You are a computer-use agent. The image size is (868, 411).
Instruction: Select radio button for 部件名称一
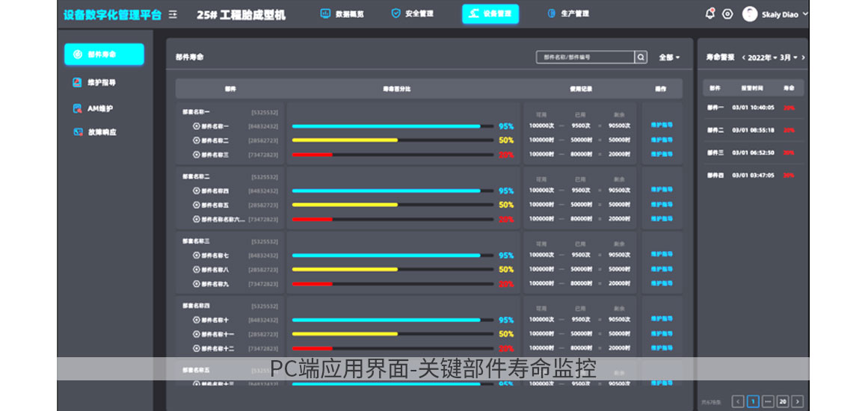[x=197, y=126]
